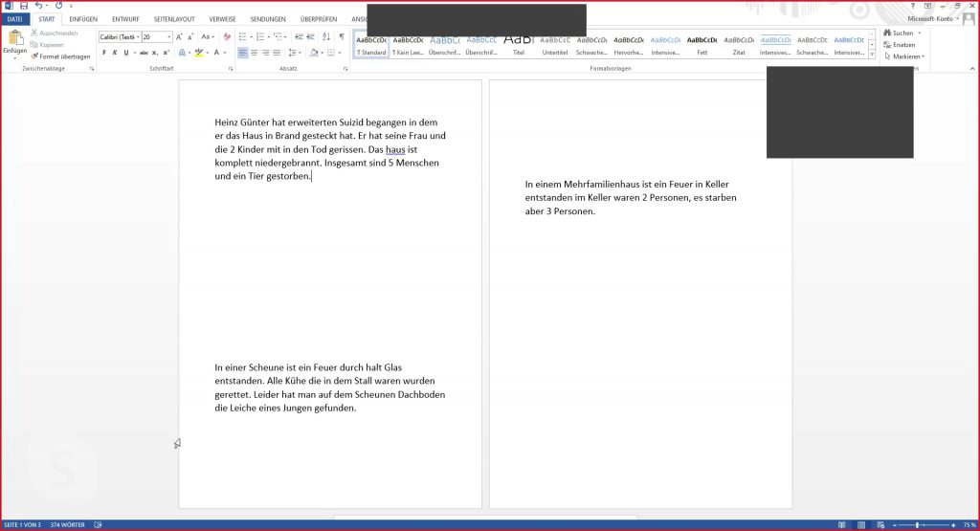Open change case Aa dropdown
The width and height of the screenshot is (980, 531).
208,37
